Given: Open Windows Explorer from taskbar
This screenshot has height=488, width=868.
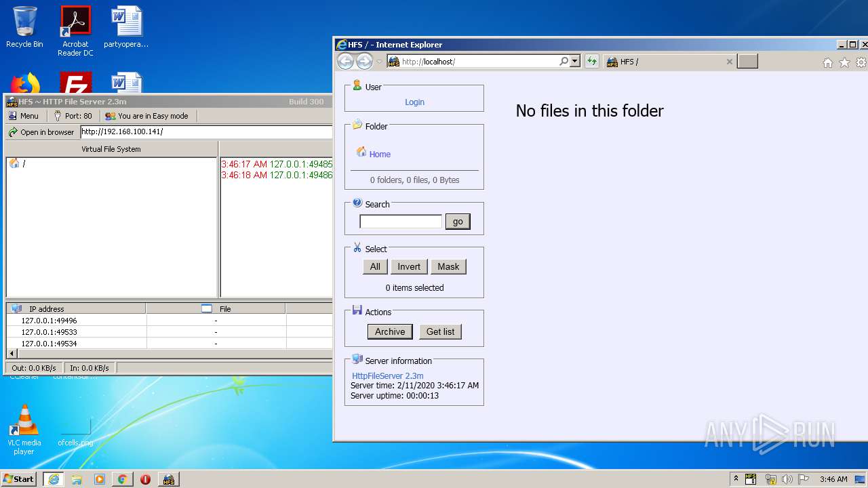Looking at the screenshot, I should pos(77,479).
